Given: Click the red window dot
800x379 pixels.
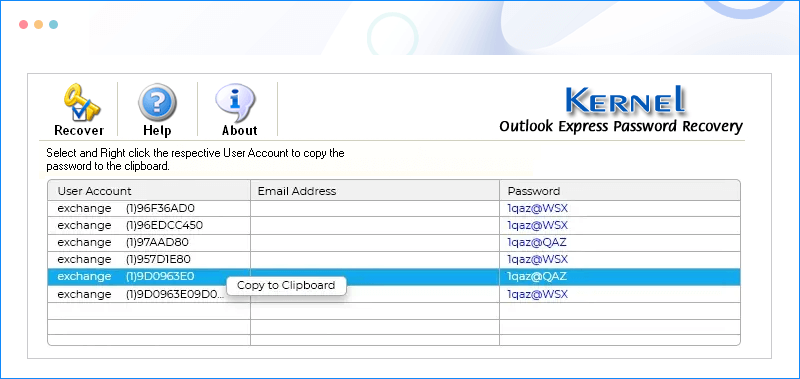Looking at the screenshot, I should pyautogui.click(x=23, y=24).
